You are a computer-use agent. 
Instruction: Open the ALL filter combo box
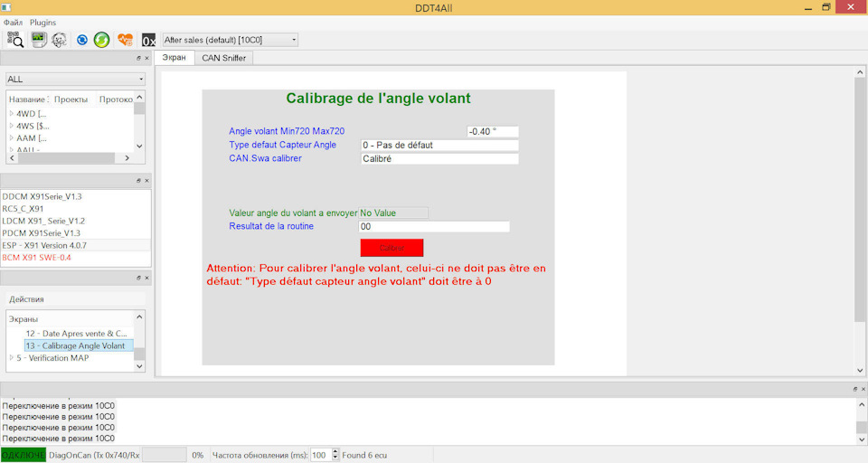(75, 80)
